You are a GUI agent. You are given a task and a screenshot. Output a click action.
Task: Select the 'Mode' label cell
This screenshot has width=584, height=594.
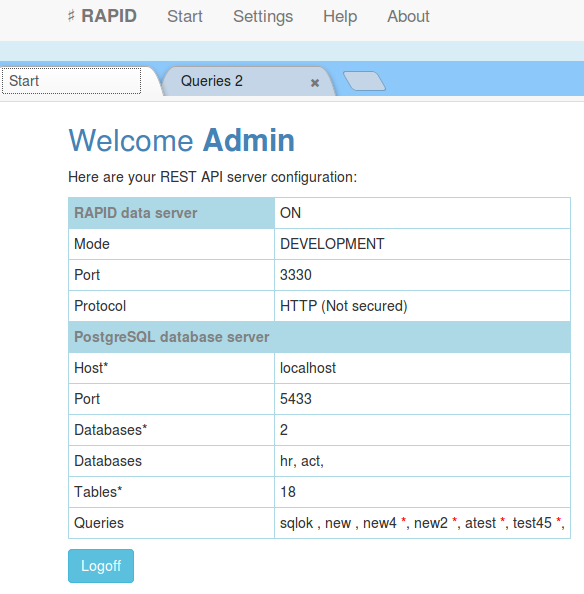click(x=171, y=244)
